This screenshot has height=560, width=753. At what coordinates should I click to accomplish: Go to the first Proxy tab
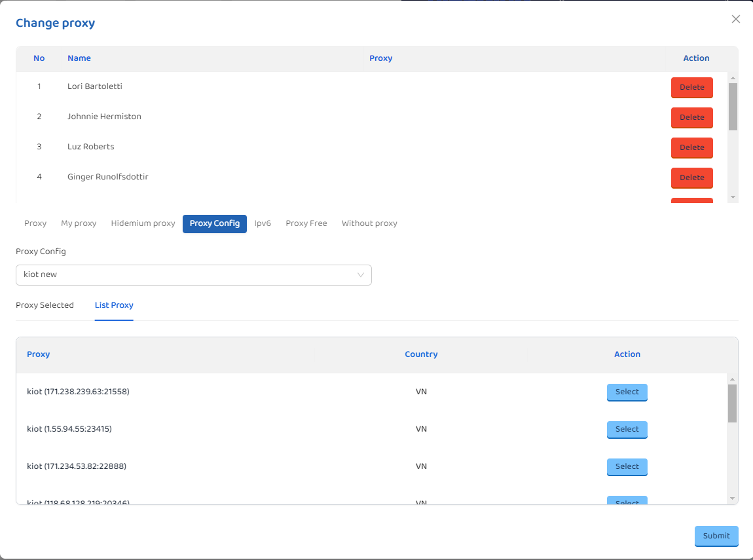click(x=35, y=223)
